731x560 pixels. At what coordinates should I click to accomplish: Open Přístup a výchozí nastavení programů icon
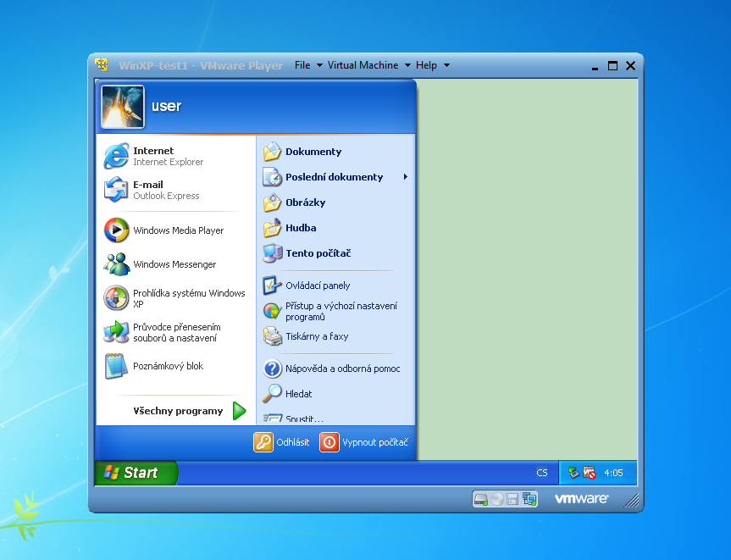[272, 311]
